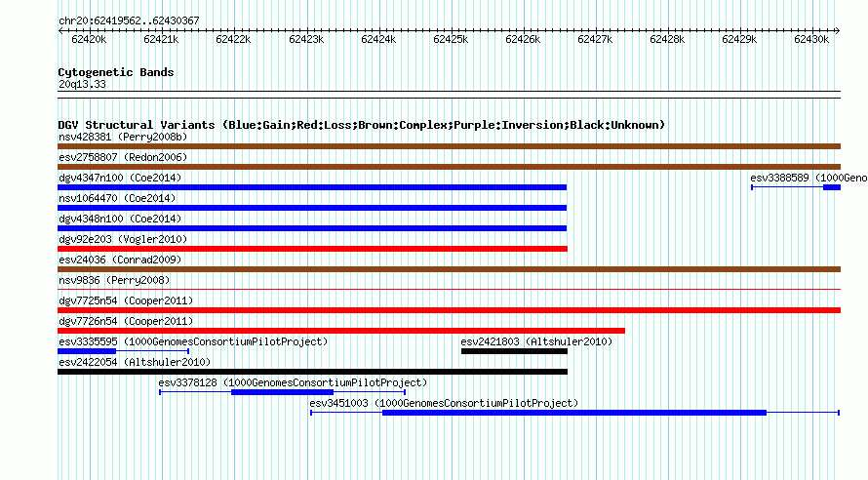Click the blue gain bar of dgv4347n100
The image size is (868, 480).
[312, 187]
